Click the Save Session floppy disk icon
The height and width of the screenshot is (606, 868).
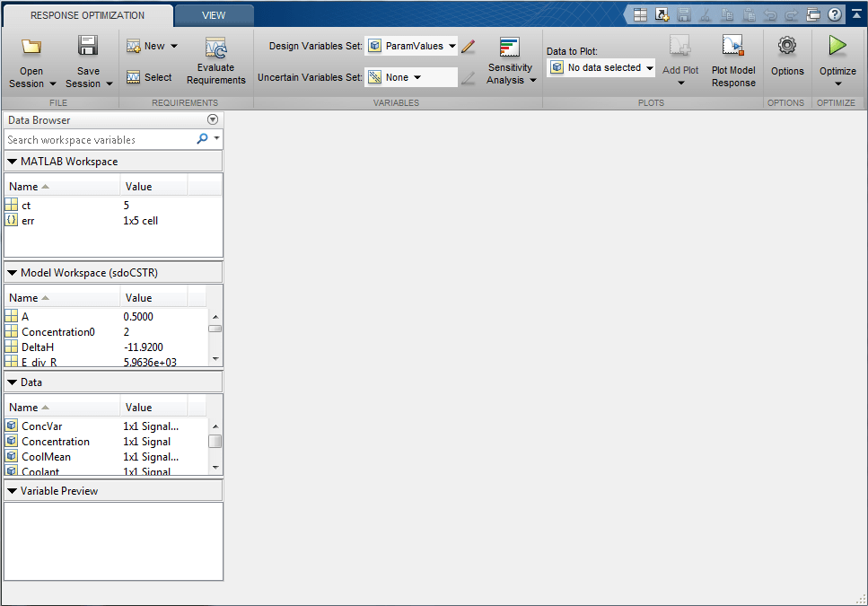[x=88, y=46]
